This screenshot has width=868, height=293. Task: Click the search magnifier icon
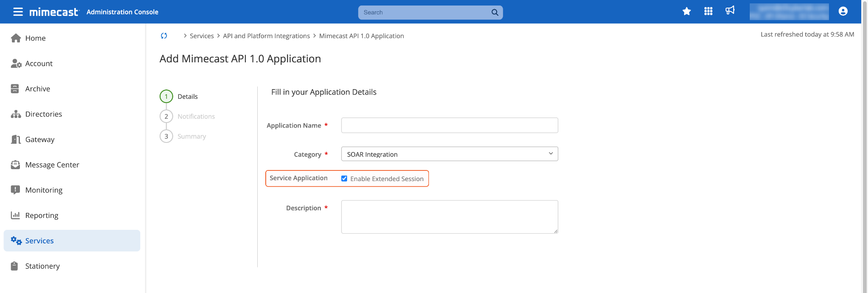point(495,12)
